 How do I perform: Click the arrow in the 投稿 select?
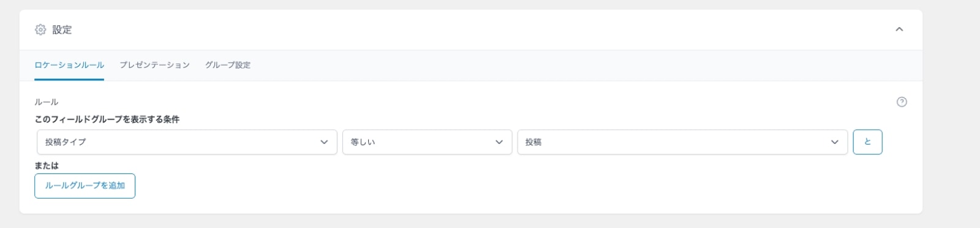click(x=834, y=142)
